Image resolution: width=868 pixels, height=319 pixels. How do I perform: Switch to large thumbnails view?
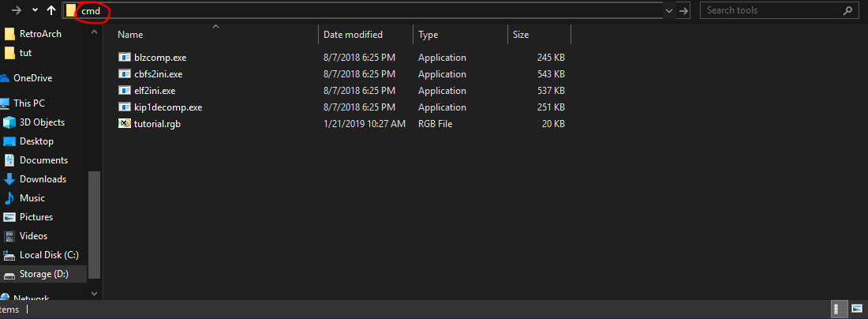(x=857, y=309)
